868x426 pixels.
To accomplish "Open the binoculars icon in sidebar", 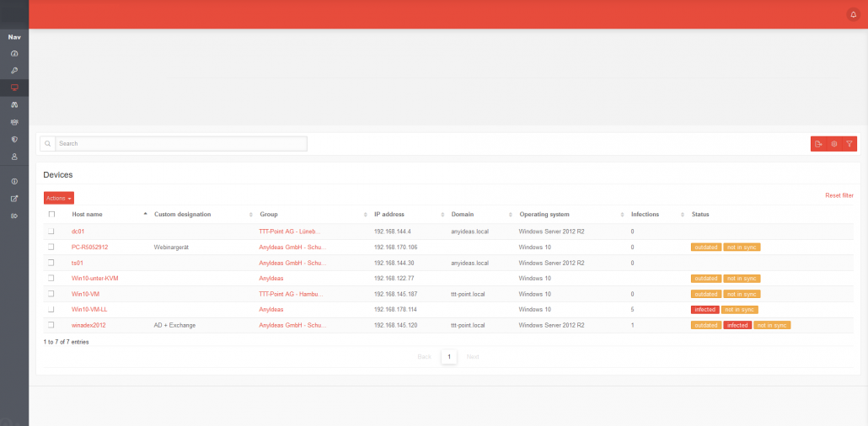I will (x=14, y=104).
